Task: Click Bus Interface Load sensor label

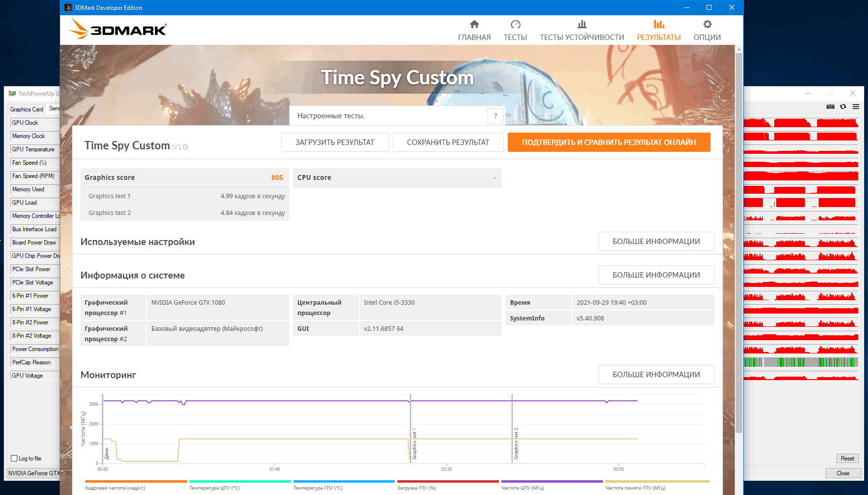Action: click(35, 229)
